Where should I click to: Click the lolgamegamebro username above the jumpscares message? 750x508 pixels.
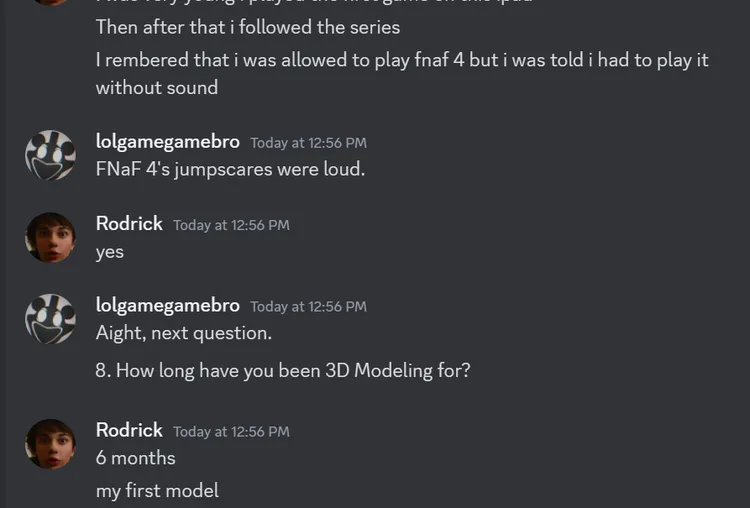[167, 142]
